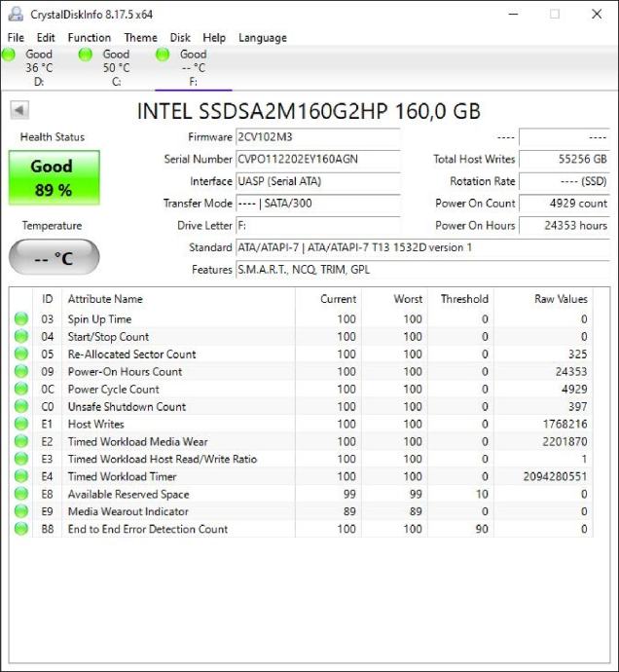619x672 pixels.
Task: Select the Unsafe Shutdown Count row
Action: coord(302,406)
